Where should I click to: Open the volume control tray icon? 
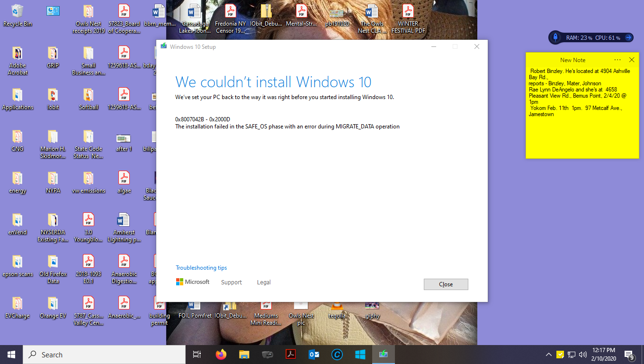coord(583,355)
